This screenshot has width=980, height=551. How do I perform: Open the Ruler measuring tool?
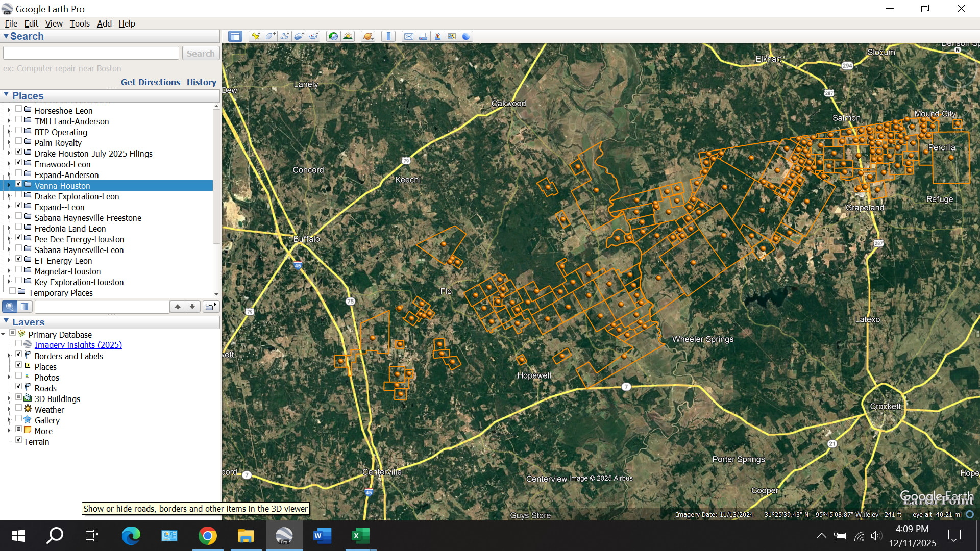(x=388, y=36)
